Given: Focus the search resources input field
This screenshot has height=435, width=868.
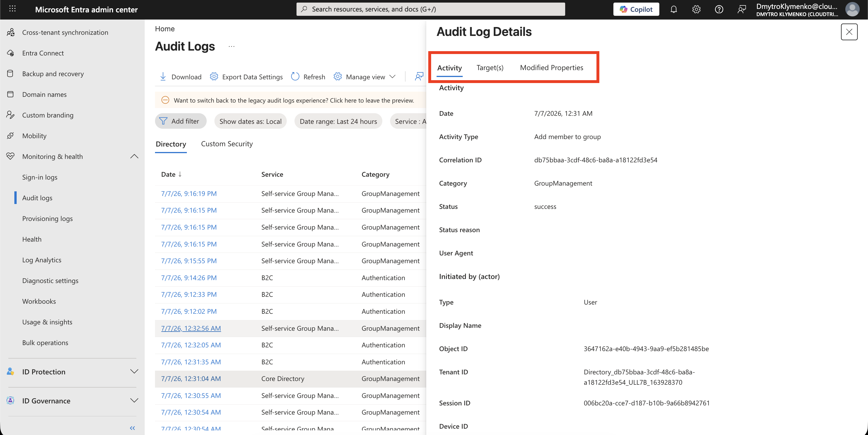Looking at the screenshot, I should [431, 9].
